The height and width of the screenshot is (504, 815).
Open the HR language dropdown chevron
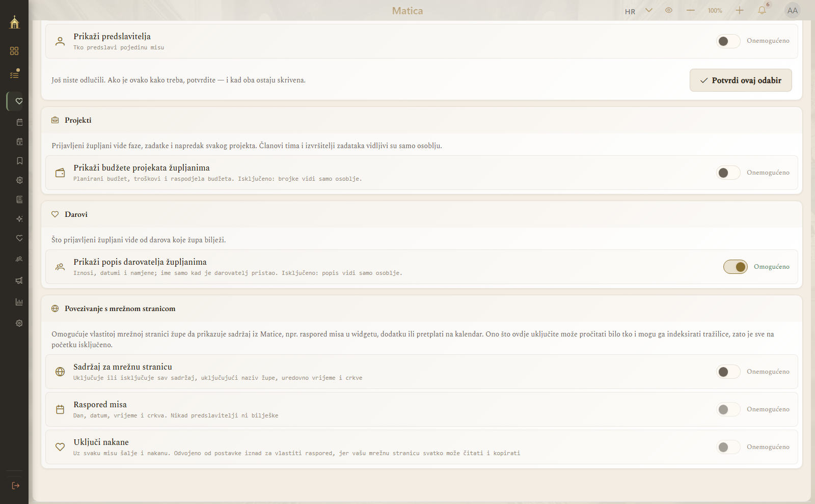[x=649, y=10]
